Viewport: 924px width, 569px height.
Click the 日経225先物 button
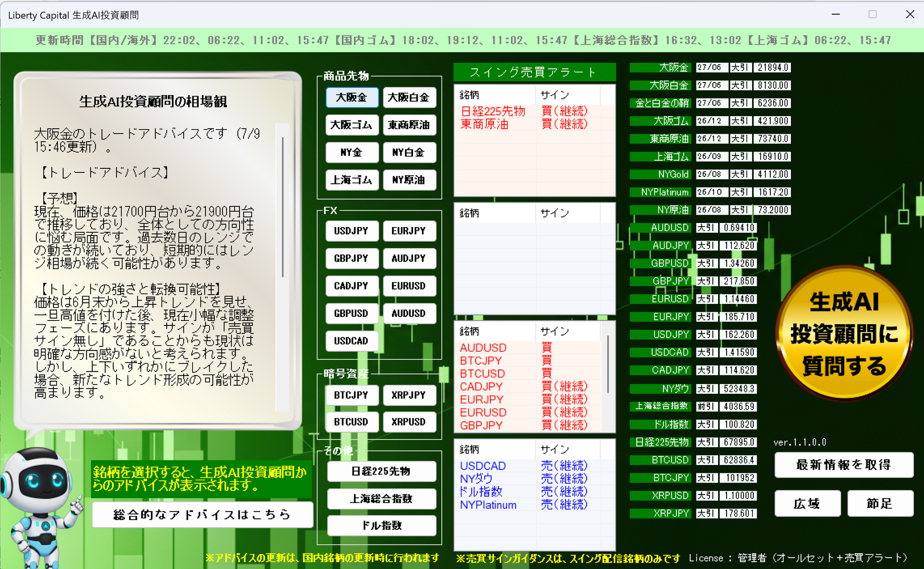point(382,471)
